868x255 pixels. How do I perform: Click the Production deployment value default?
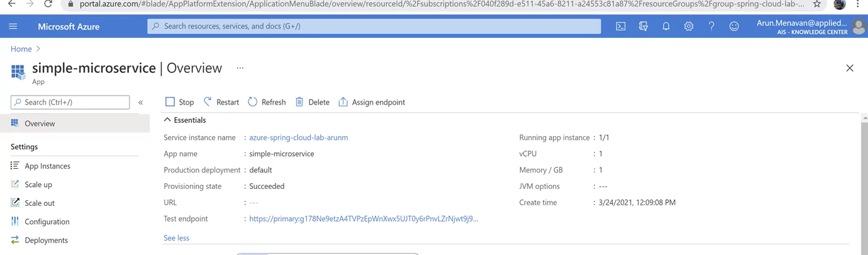click(x=260, y=170)
